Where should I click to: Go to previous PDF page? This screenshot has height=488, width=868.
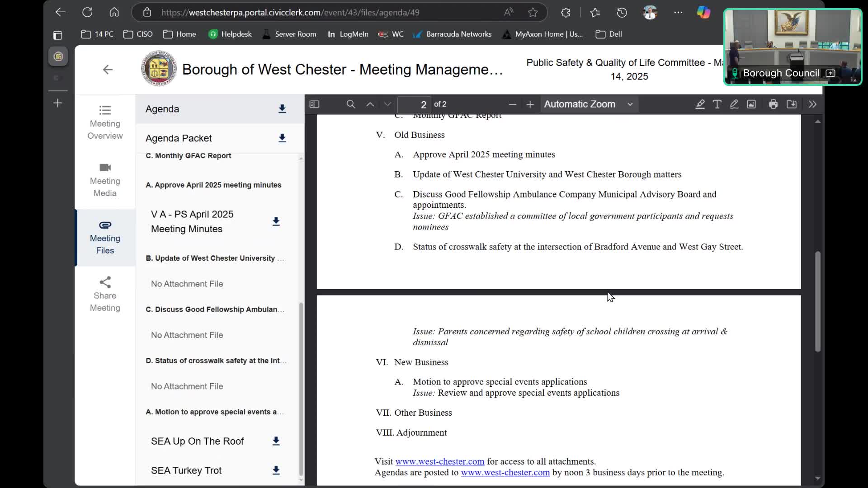point(370,104)
